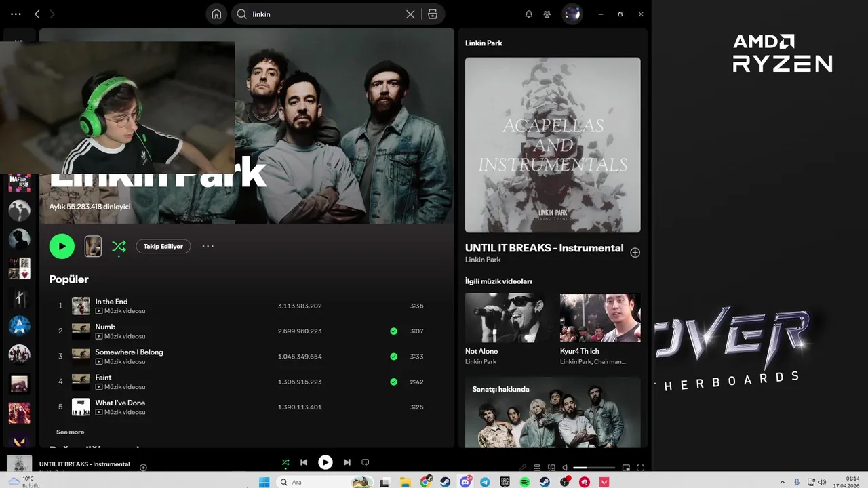The height and width of the screenshot is (488, 868).
Task: Open the Acapellas and Instrumentals album art
Action: [x=553, y=145]
